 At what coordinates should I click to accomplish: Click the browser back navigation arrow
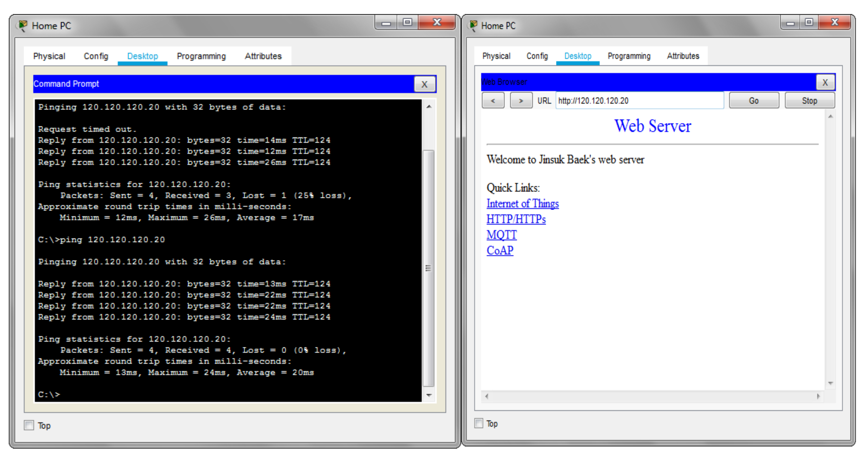(x=493, y=100)
